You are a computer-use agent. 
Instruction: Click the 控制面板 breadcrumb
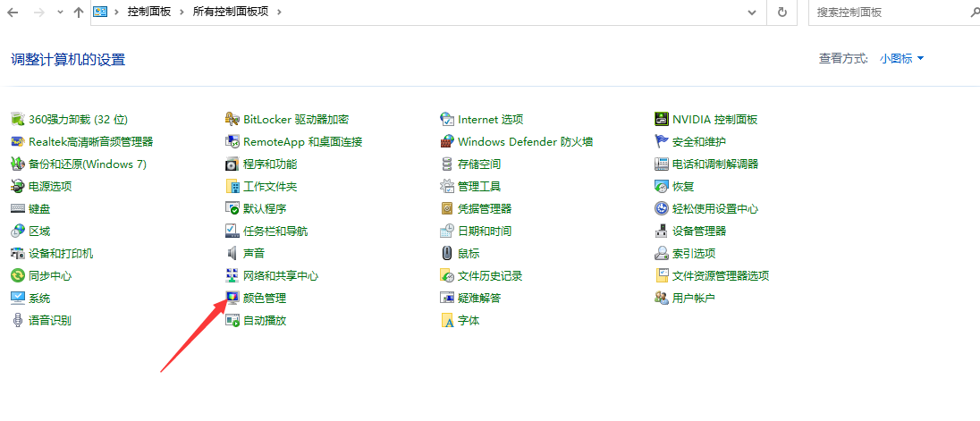[148, 12]
